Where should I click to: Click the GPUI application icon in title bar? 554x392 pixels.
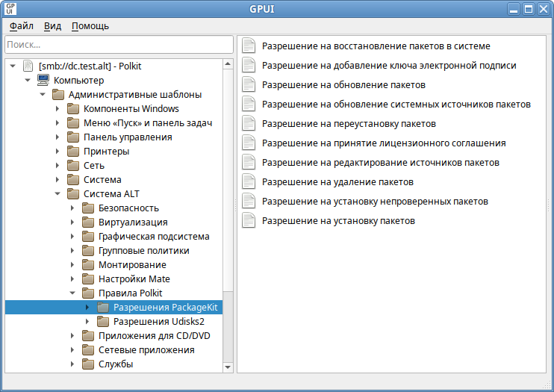[x=10, y=9]
